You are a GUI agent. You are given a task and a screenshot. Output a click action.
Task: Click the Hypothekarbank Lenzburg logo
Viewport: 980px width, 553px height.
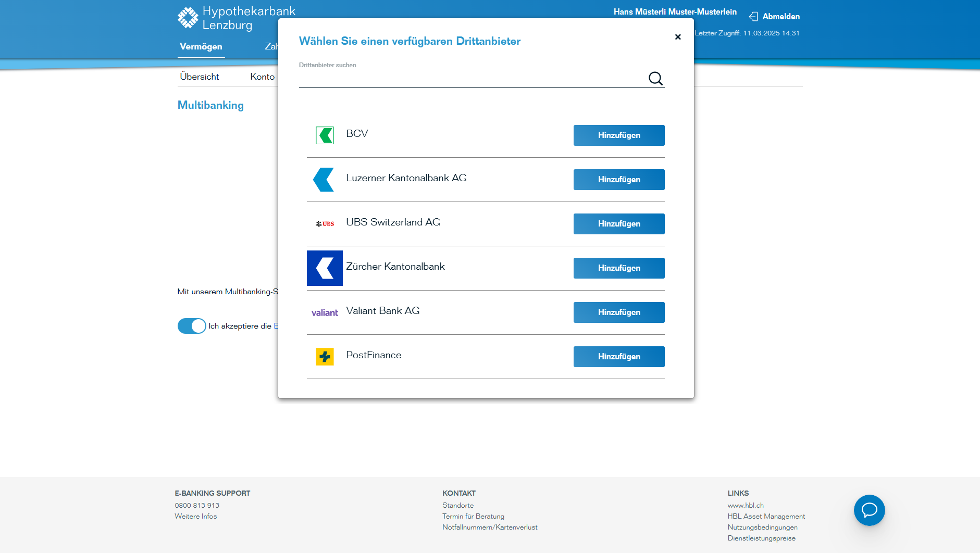click(236, 18)
